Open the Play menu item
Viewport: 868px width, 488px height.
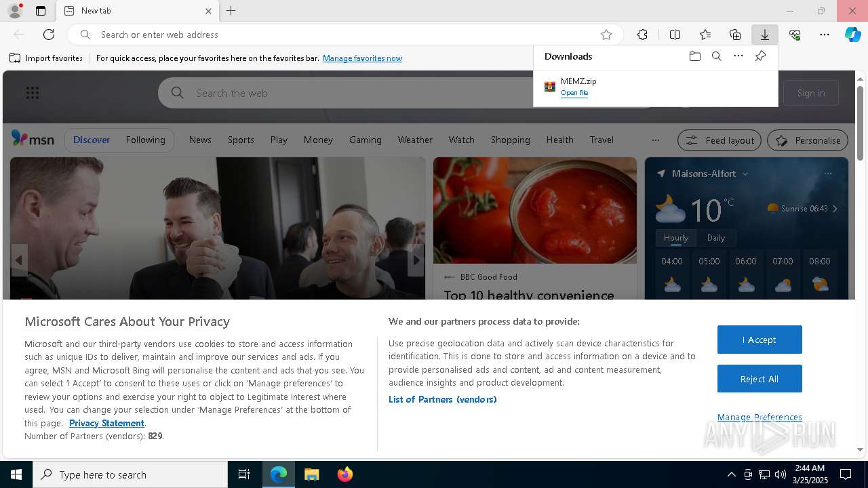[x=279, y=140]
